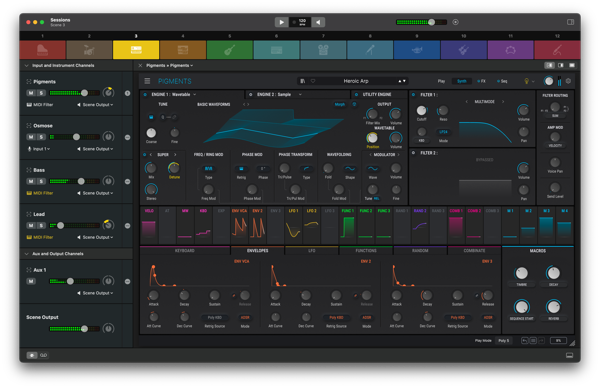Click the remove icon on Bass channel
The image size is (600, 388).
tap(127, 181)
